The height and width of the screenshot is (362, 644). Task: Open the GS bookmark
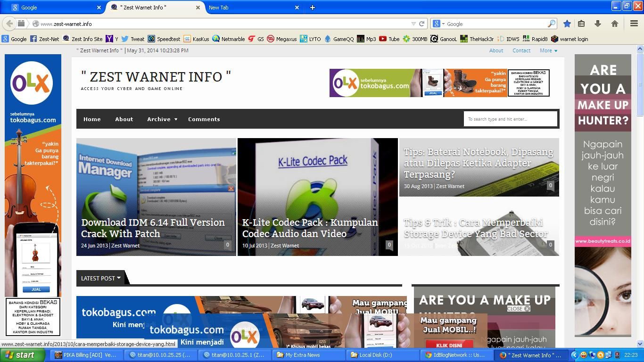click(256, 39)
